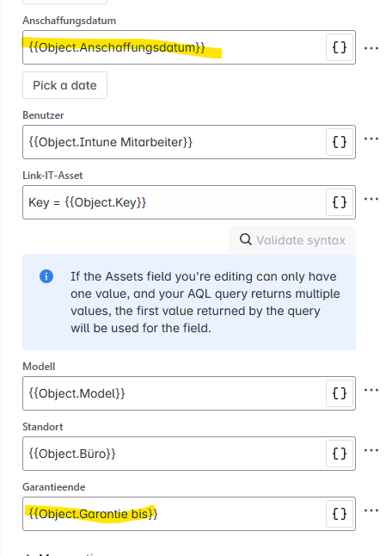Open more options menu for Modell field
Viewport: 392px width, 556px height.
[x=371, y=391]
